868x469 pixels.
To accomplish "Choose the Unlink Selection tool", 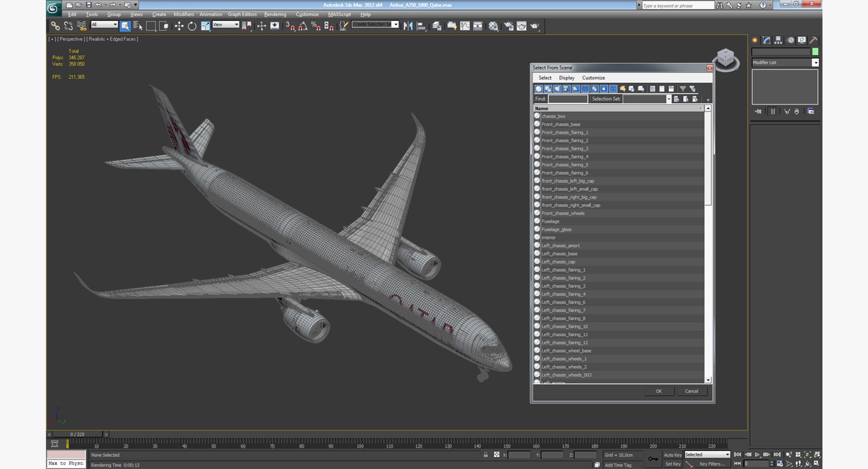I will pos(68,26).
